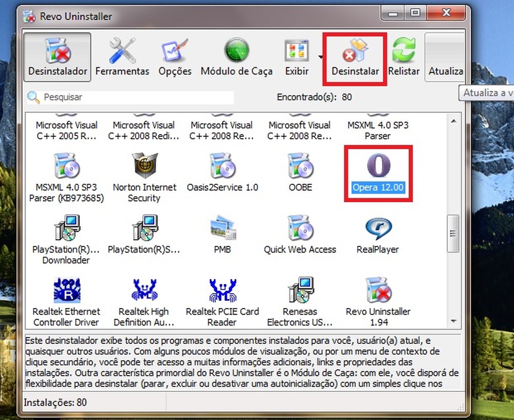Open Ferramentas tools panel
This screenshot has height=420, width=514.
point(122,57)
